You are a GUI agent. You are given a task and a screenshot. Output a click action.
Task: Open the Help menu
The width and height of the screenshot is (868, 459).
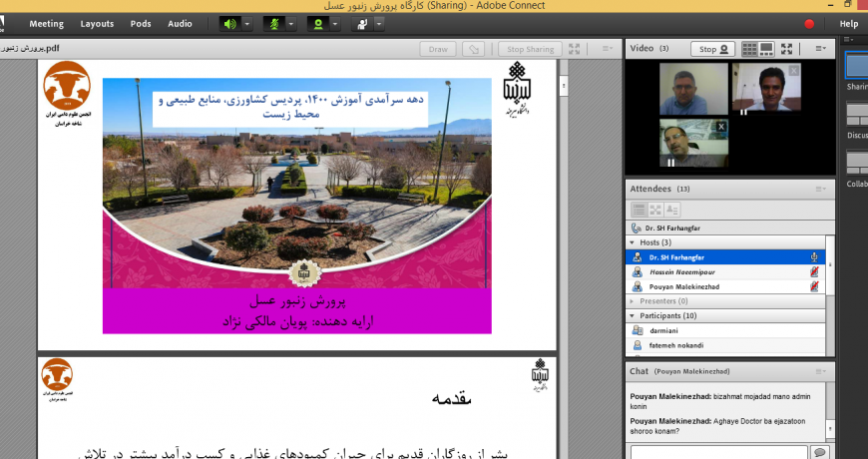[849, 24]
